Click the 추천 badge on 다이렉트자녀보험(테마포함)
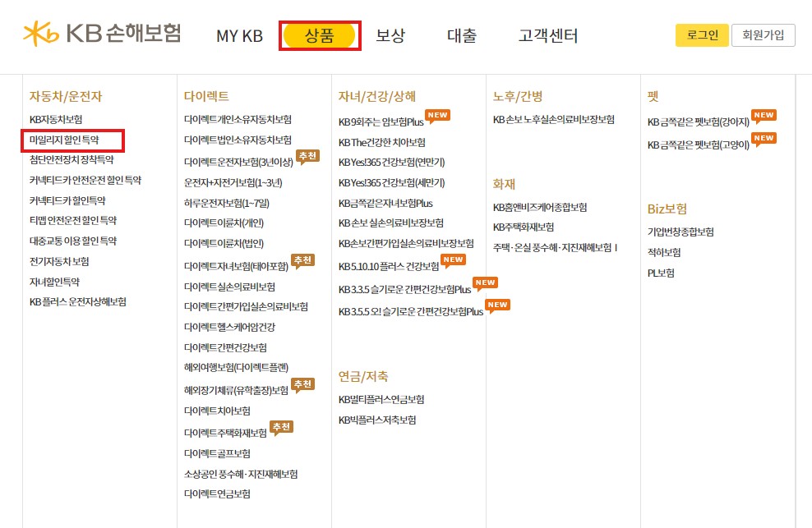Viewport: 812px width, 528px height. pos(302,259)
